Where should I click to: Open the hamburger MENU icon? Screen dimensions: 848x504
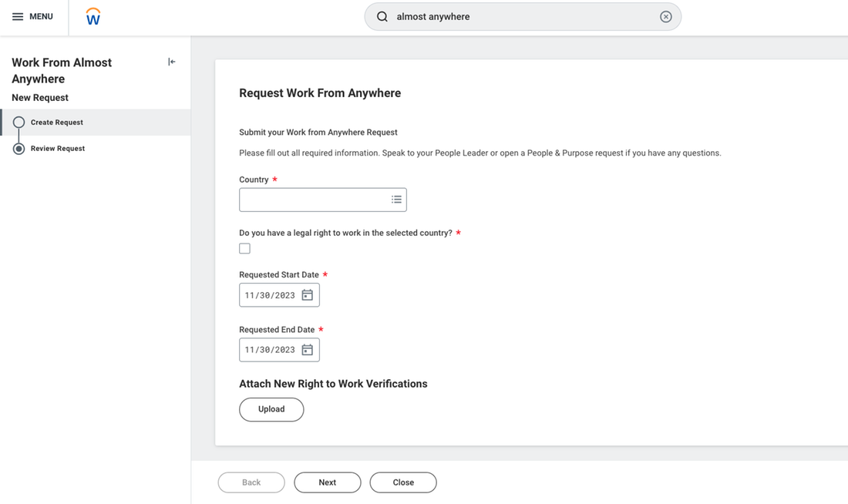click(19, 16)
